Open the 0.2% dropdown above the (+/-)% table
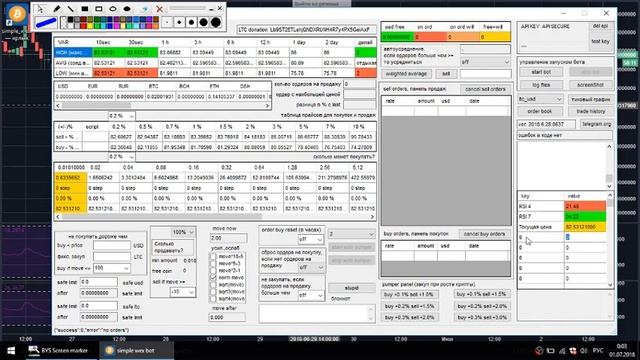The height and width of the screenshot is (360, 640). click(x=121, y=116)
